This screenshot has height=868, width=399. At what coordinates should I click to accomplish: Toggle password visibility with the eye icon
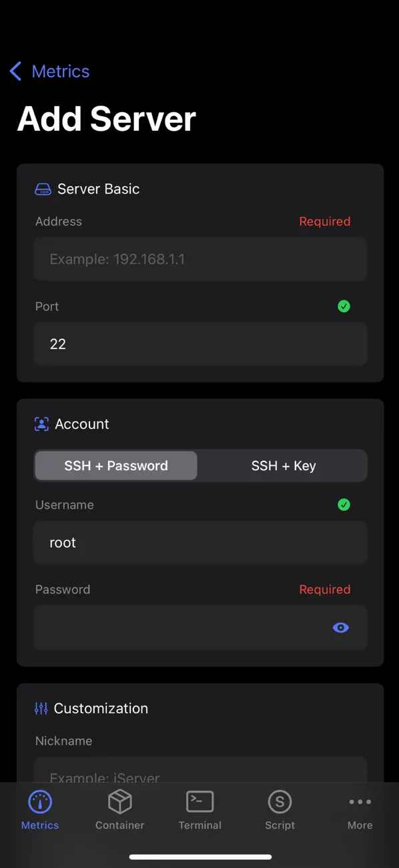pyautogui.click(x=341, y=628)
